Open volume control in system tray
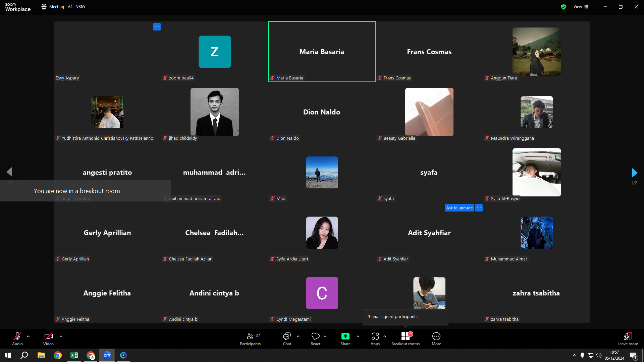Viewport: 644px width, 362px height. click(x=599, y=355)
